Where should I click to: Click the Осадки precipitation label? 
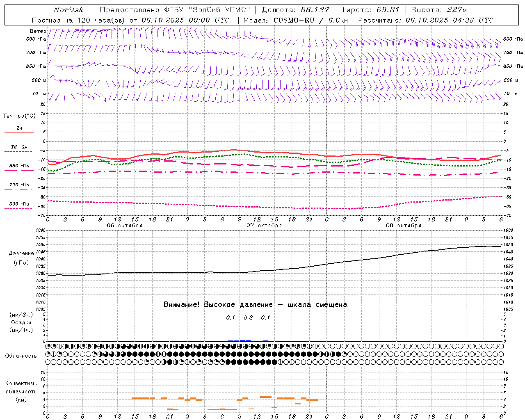[x=21, y=322]
